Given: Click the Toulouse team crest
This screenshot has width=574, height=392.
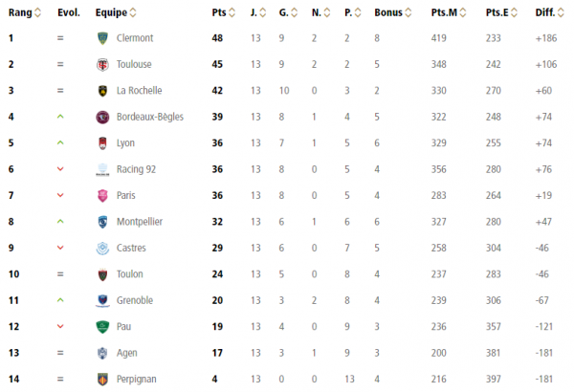Looking at the screenshot, I should [102, 64].
